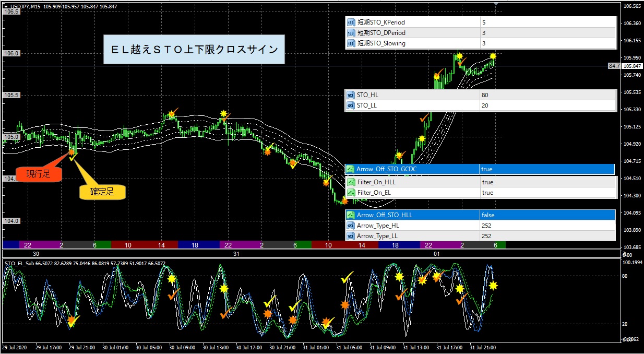The image size is (644, 354).
Task: Select the Arrow_Off_STO_GCDC row name
Action: (x=387, y=169)
